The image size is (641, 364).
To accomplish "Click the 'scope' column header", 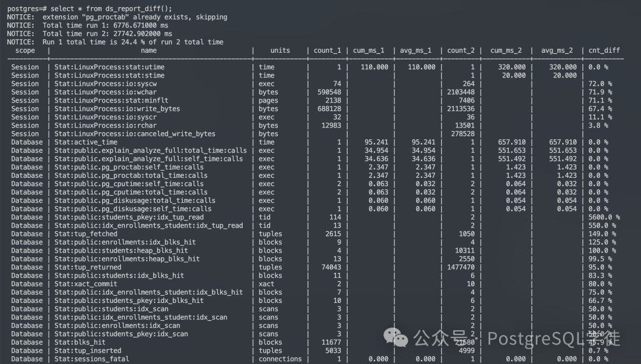I will [25, 50].
